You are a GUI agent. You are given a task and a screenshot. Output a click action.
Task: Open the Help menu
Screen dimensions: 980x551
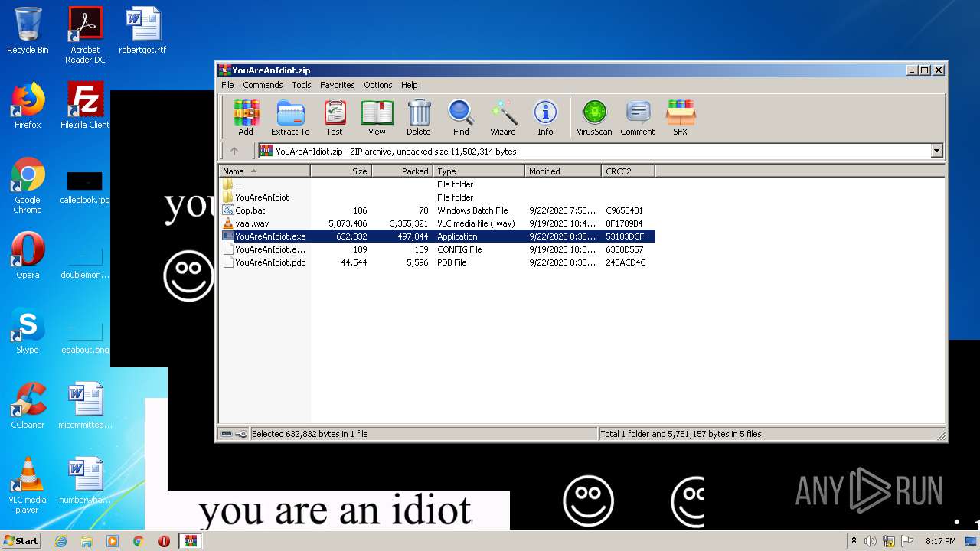[410, 85]
